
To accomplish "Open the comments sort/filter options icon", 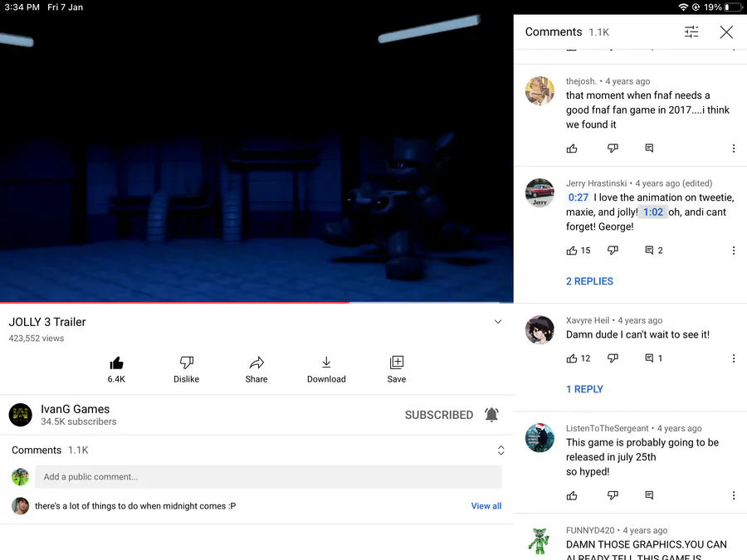I will (x=691, y=32).
